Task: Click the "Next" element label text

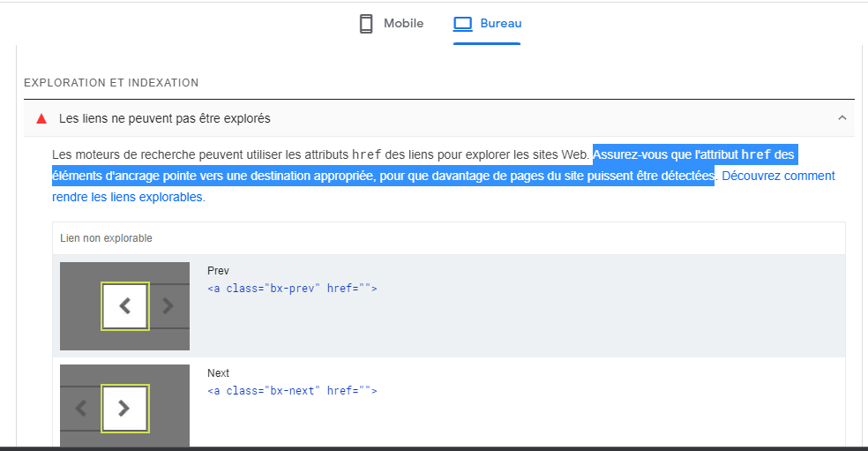Action: coord(218,373)
